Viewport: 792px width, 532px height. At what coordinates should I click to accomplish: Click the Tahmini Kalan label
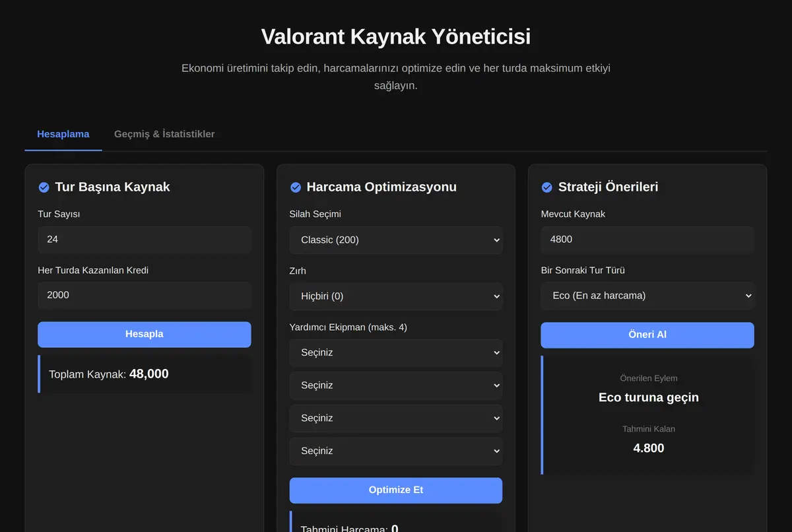(x=649, y=429)
